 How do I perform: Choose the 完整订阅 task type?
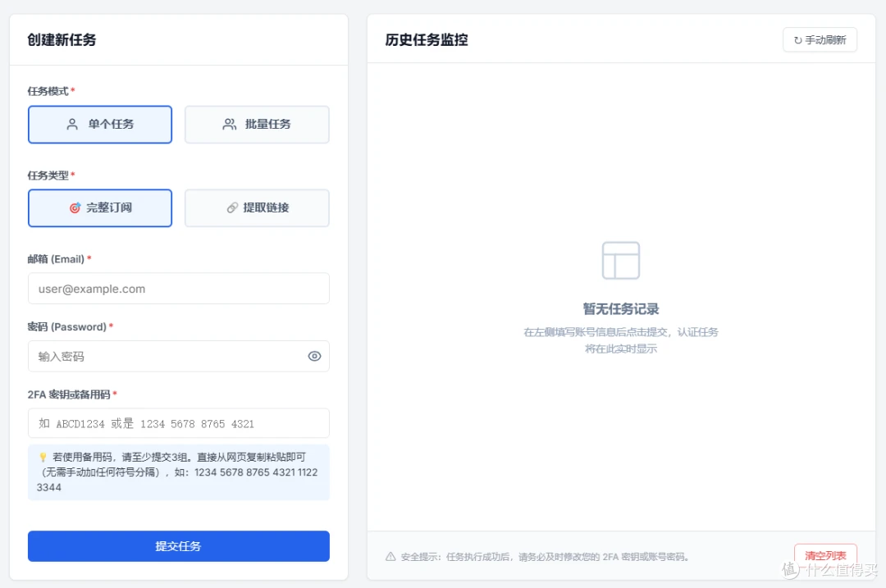tap(100, 207)
